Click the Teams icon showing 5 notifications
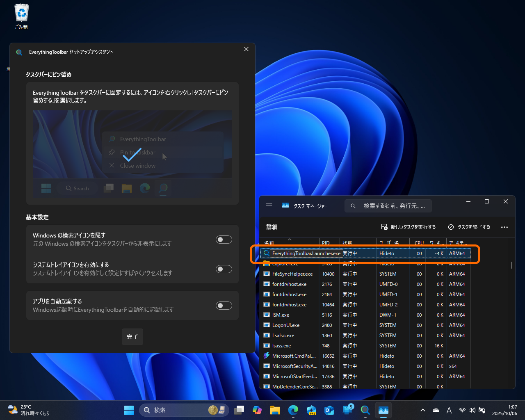The width and height of the screenshot is (525, 420). click(x=347, y=410)
